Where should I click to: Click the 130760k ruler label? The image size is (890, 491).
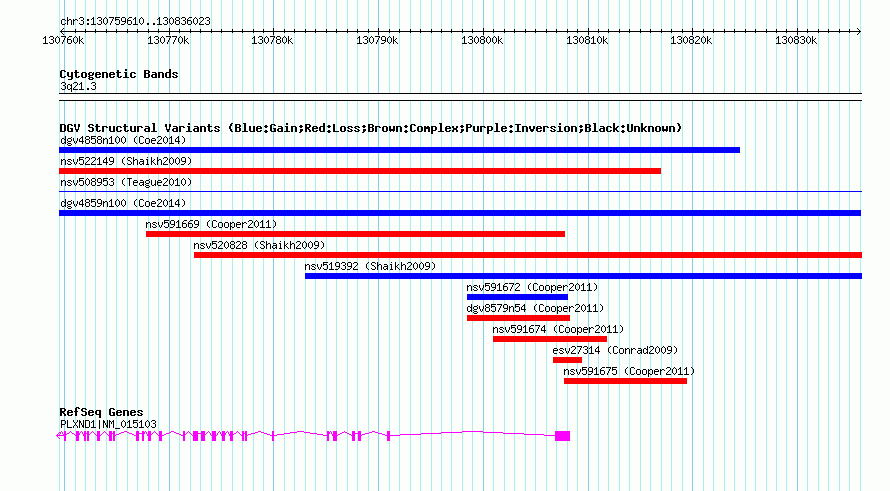(63, 40)
